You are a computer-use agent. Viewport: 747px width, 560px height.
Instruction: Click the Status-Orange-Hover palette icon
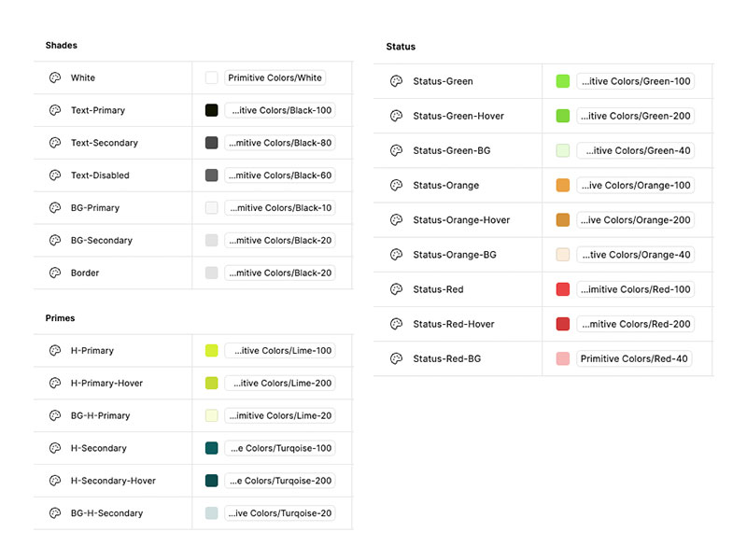pyautogui.click(x=396, y=220)
